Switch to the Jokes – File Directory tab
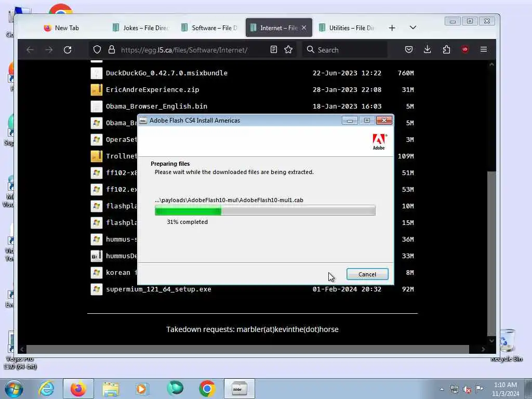Image resolution: width=532 pixels, height=399 pixels. click(x=141, y=28)
